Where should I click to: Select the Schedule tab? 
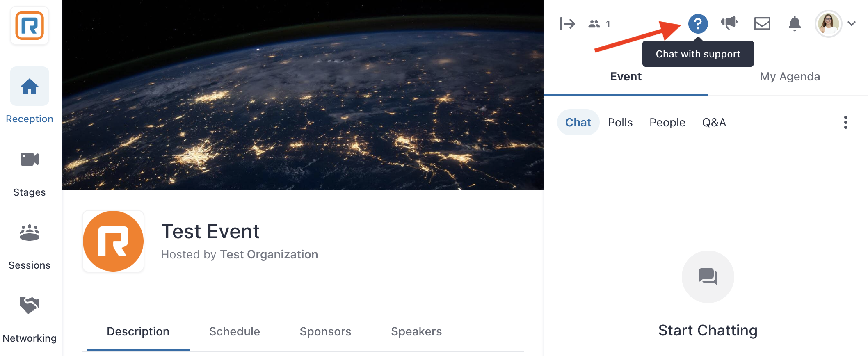point(235,331)
